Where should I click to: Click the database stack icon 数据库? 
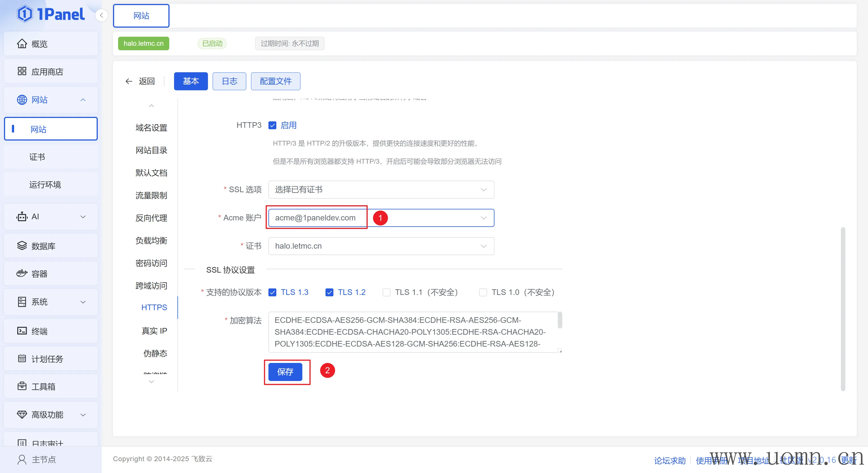point(22,246)
